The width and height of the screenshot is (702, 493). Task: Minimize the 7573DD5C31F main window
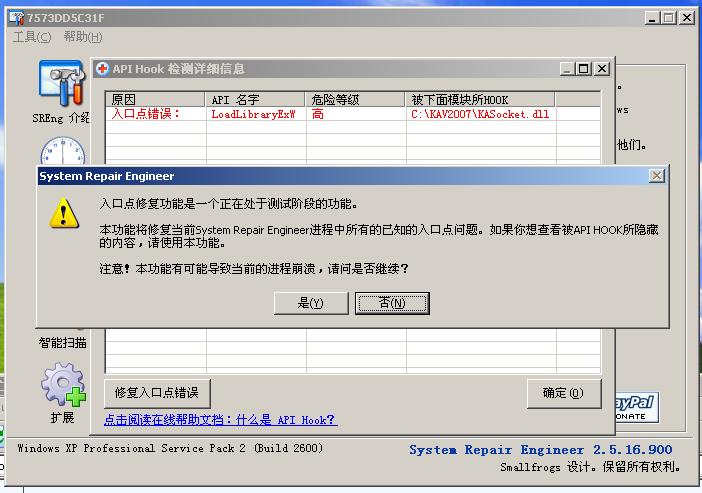tap(652, 18)
